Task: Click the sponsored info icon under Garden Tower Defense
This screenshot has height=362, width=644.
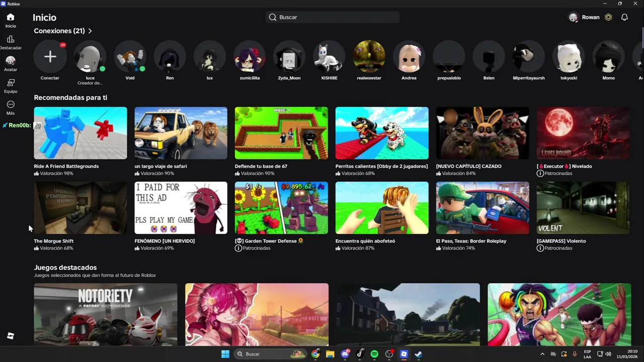Action: [238, 248]
